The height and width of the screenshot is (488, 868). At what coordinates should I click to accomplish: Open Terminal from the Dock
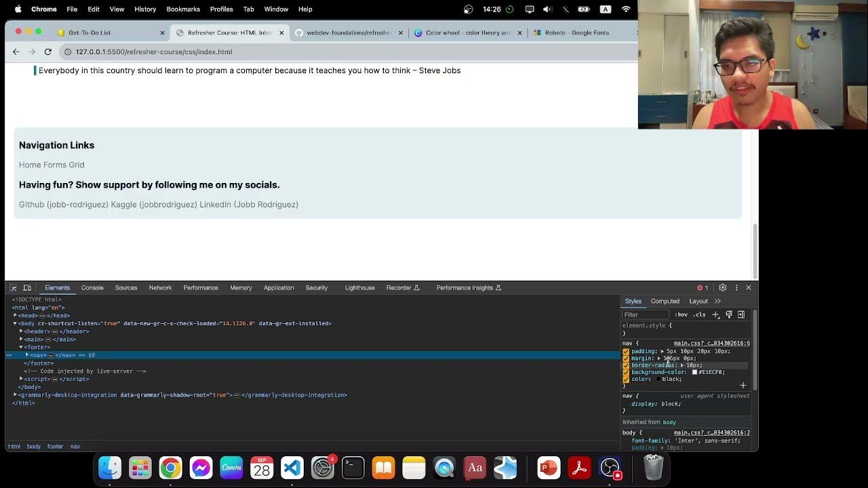[353, 468]
